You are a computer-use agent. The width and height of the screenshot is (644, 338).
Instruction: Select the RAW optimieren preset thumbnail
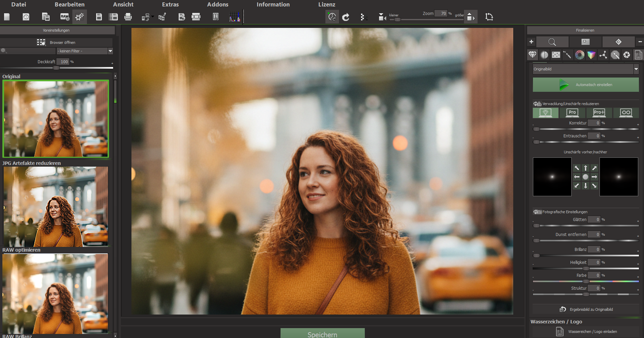pos(55,293)
